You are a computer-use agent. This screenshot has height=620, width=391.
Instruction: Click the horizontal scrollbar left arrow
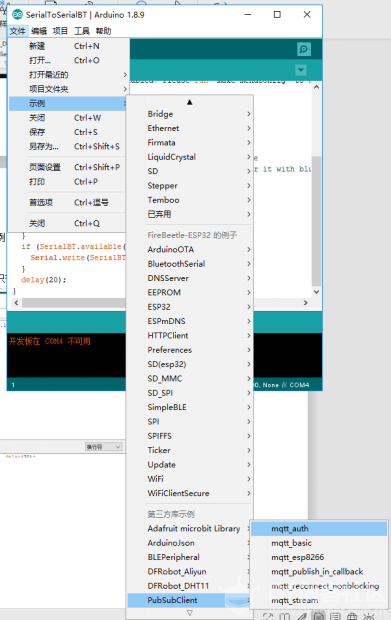[16, 303]
